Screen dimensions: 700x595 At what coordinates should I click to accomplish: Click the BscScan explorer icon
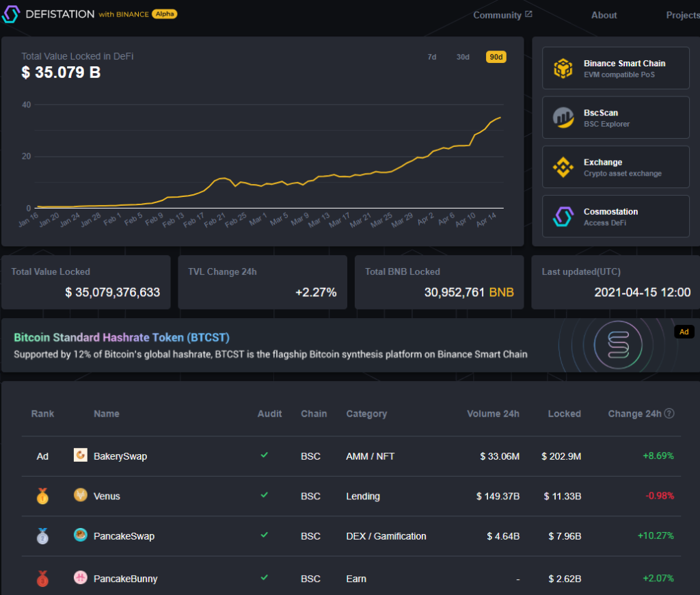562,117
